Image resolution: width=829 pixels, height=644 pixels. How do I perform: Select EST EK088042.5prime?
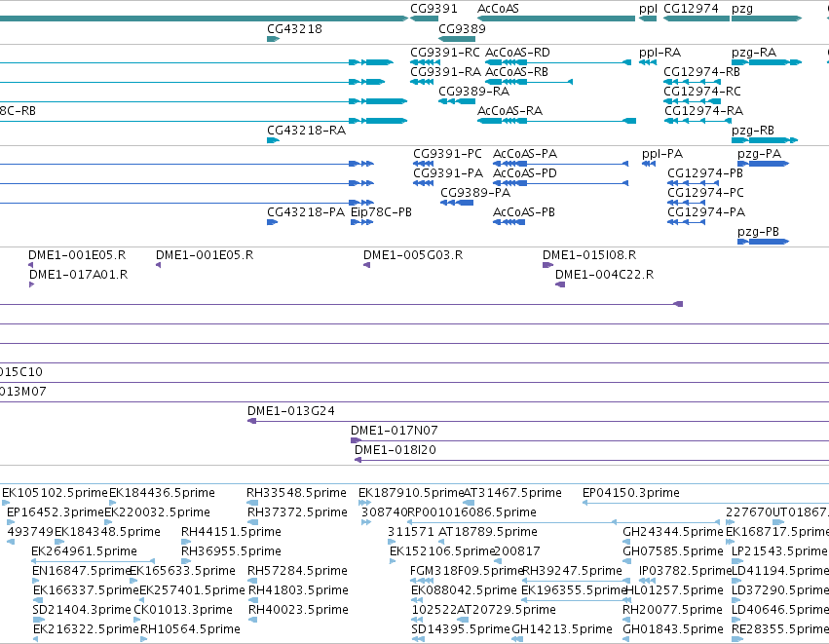tap(417, 600)
